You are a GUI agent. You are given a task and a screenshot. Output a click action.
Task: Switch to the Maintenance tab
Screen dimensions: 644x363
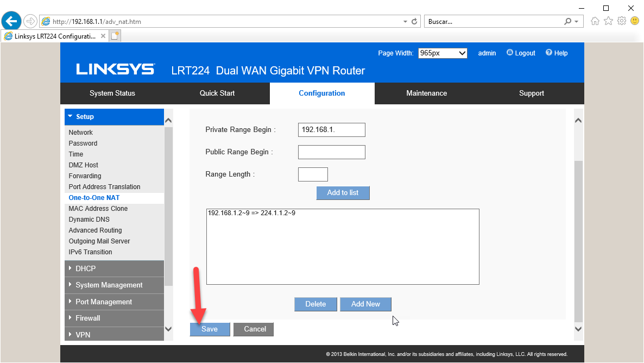click(426, 93)
